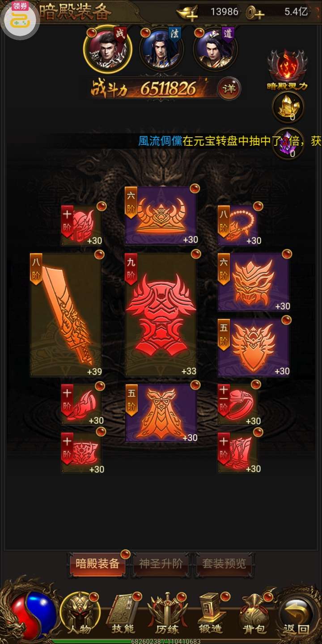Click the 详 combat power details button
This screenshot has width=322, height=644.
pos(229,89)
